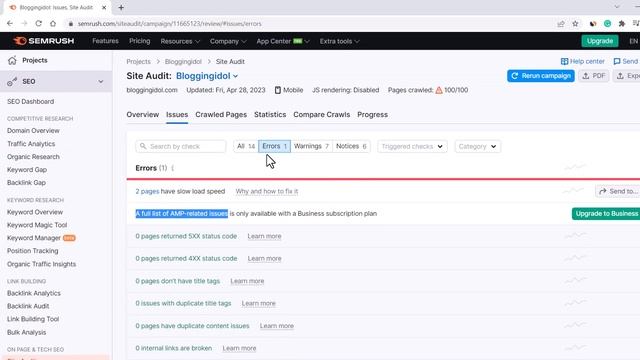Click Learn more for duplicate title tags
Image resolution: width=640 pixels, height=360 pixels.
(258, 304)
